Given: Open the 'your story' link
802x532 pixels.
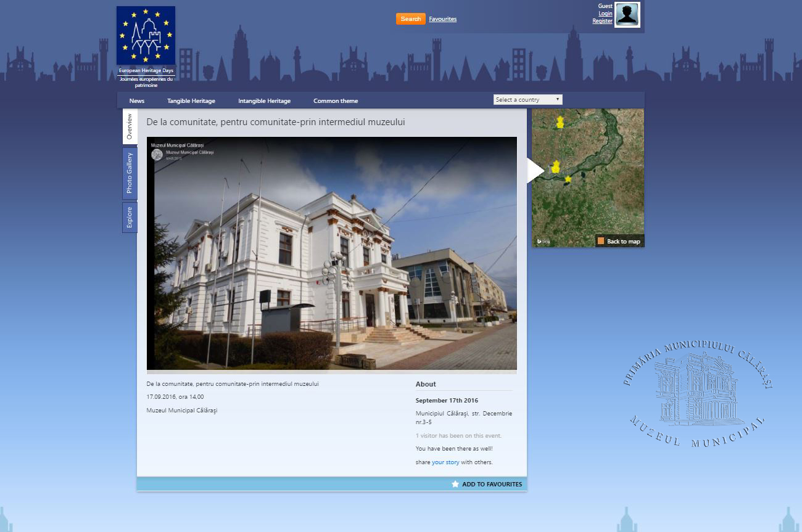Looking at the screenshot, I should (x=445, y=462).
